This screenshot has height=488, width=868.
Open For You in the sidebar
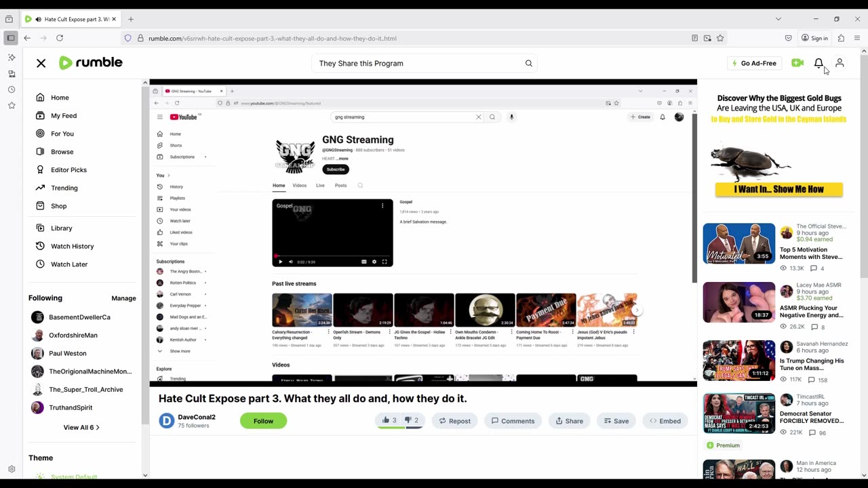pyautogui.click(x=62, y=134)
